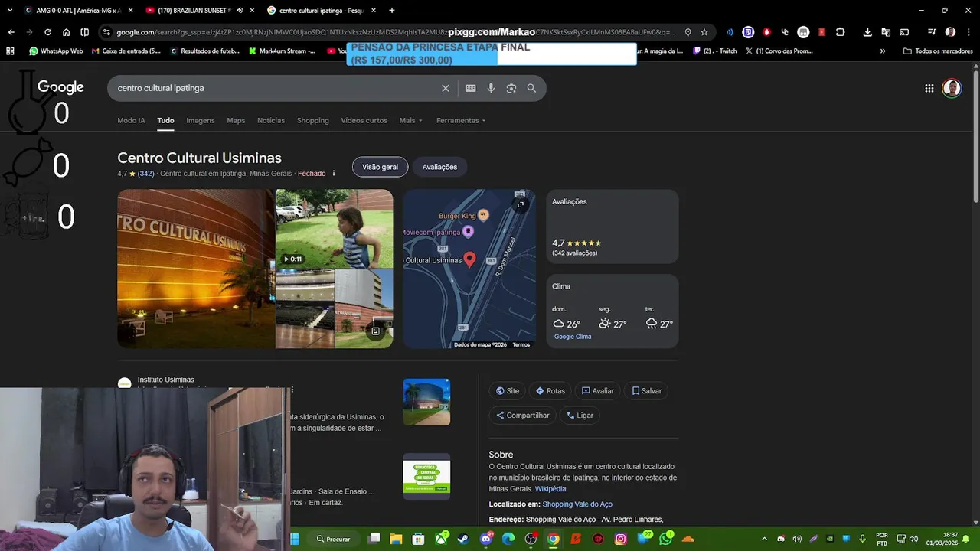Search by image using the camera icon

pyautogui.click(x=511, y=88)
